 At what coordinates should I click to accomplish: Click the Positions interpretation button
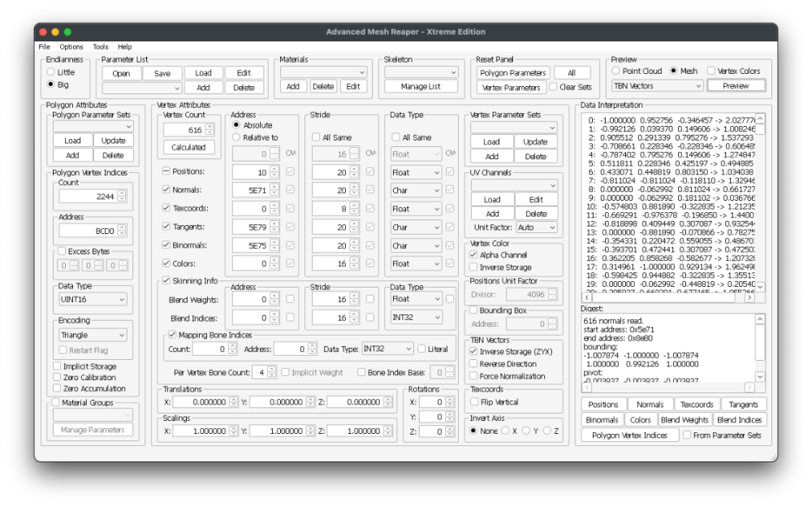603,405
